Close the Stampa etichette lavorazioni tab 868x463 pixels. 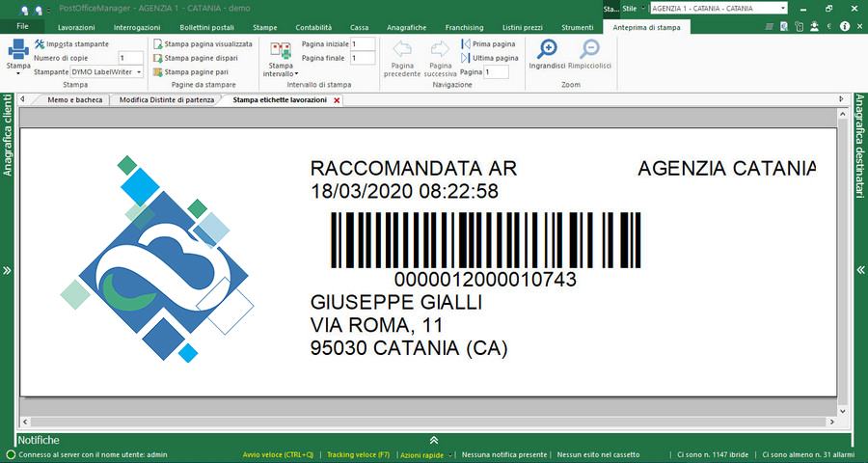pos(337,100)
